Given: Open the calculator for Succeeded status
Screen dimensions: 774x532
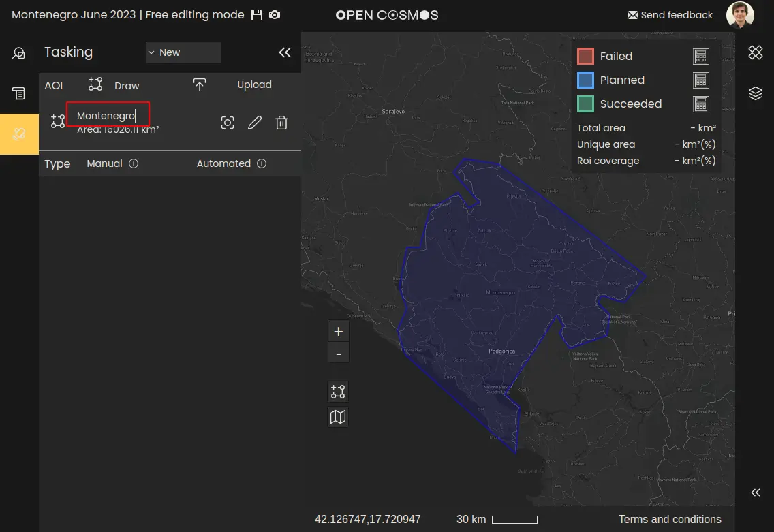Looking at the screenshot, I should click(700, 104).
